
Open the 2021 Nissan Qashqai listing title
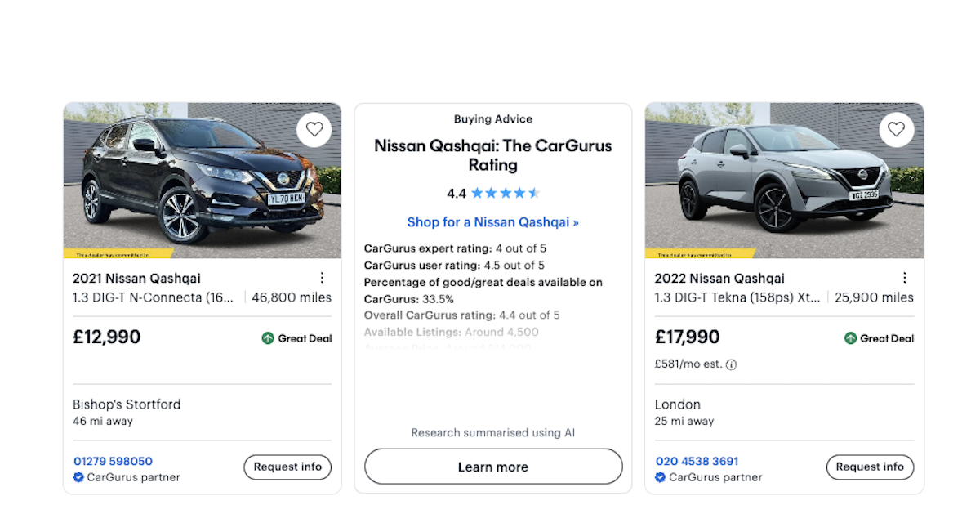point(136,278)
